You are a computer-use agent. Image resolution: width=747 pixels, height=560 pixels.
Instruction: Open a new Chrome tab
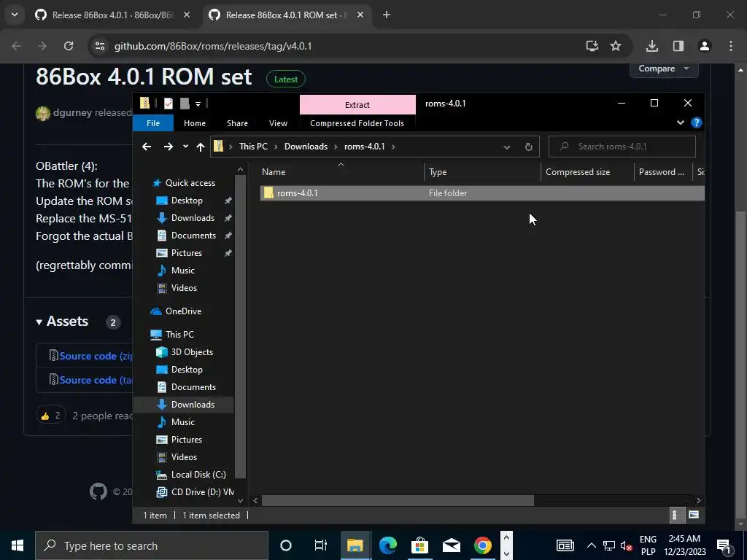tap(387, 15)
